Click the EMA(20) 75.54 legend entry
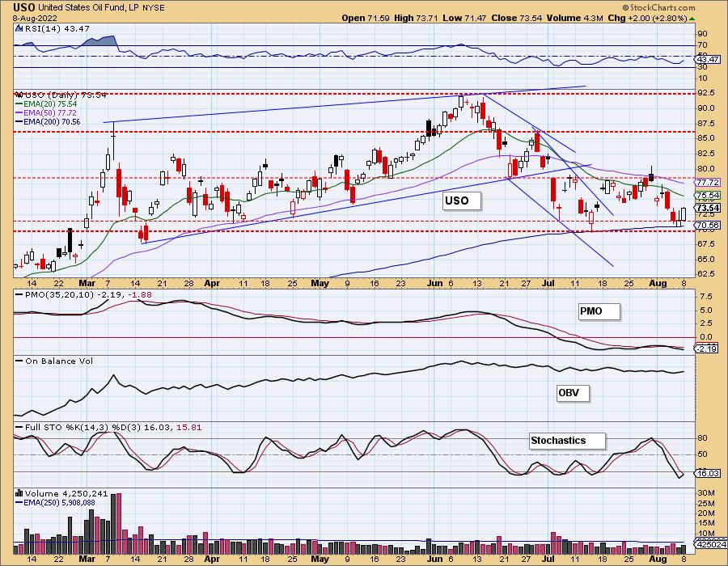This screenshot has height=566, width=728. (x=46, y=104)
